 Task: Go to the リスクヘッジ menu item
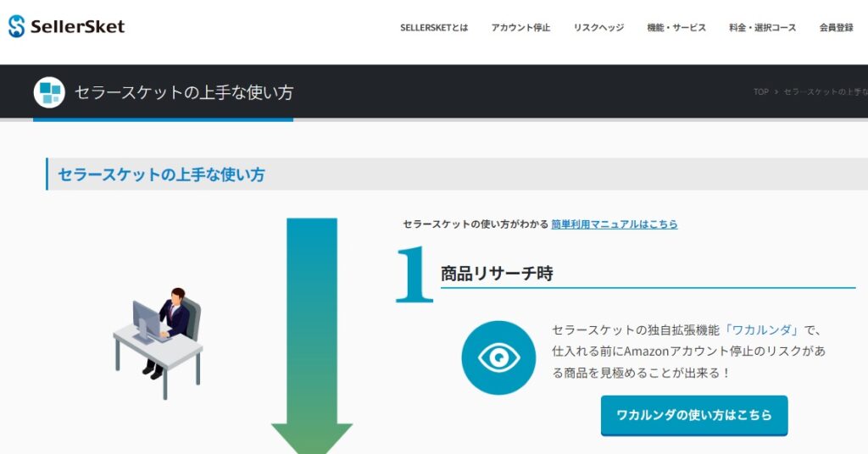[598, 28]
